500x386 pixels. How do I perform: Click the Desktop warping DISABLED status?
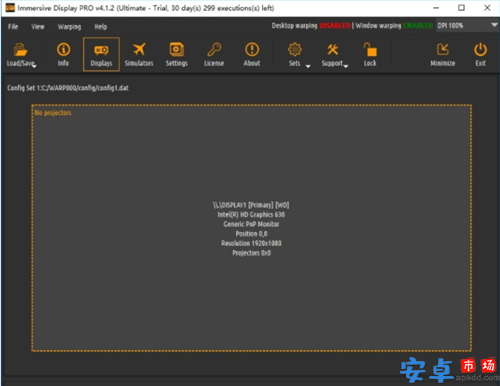[x=311, y=26]
